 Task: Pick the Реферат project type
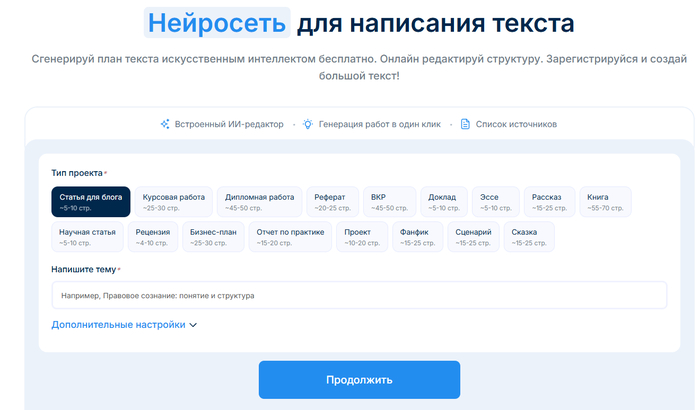coord(332,202)
